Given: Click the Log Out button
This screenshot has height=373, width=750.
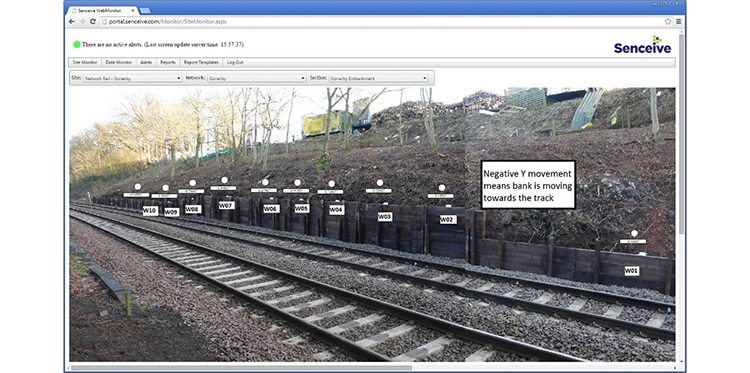Looking at the screenshot, I should point(235,63).
